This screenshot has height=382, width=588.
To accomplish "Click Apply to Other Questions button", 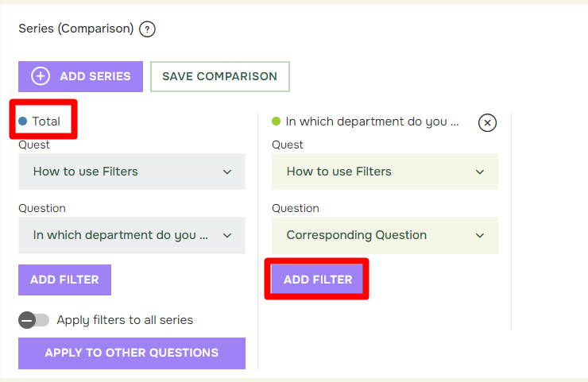I will 132,353.
